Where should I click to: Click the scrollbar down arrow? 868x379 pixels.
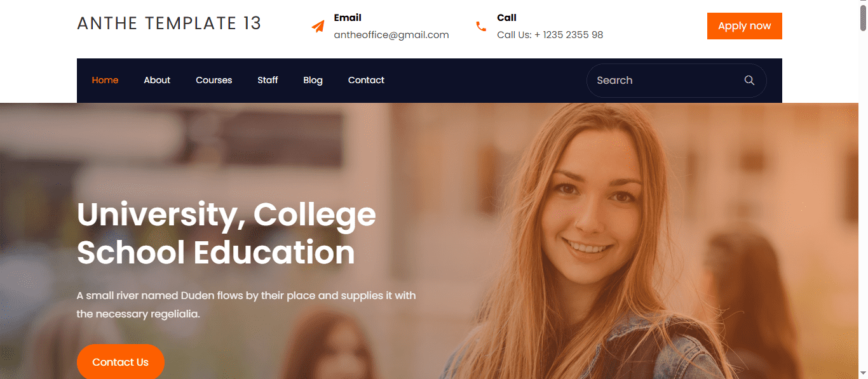pyautogui.click(x=863, y=374)
